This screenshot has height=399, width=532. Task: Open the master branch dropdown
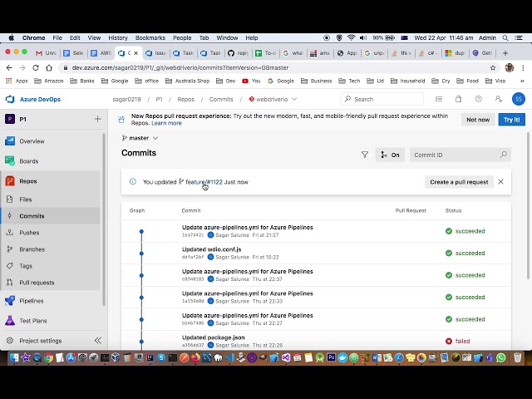click(140, 138)
